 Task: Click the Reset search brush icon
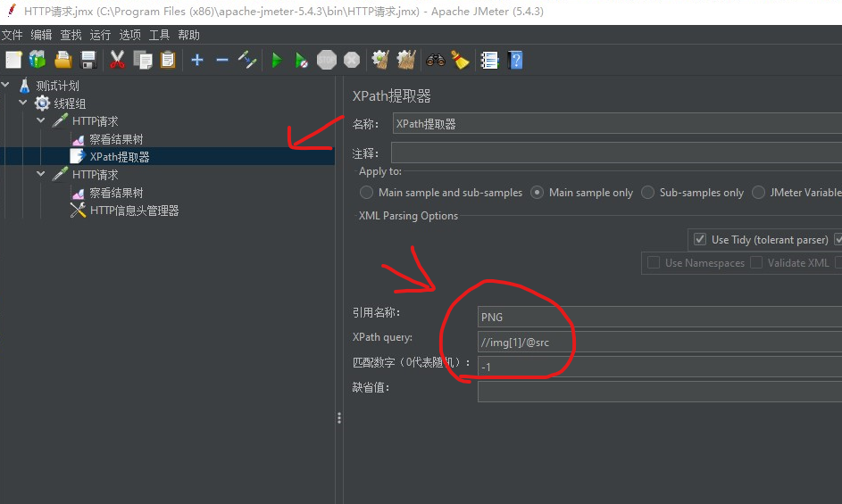pyautogui.click(x=460, y=60)
